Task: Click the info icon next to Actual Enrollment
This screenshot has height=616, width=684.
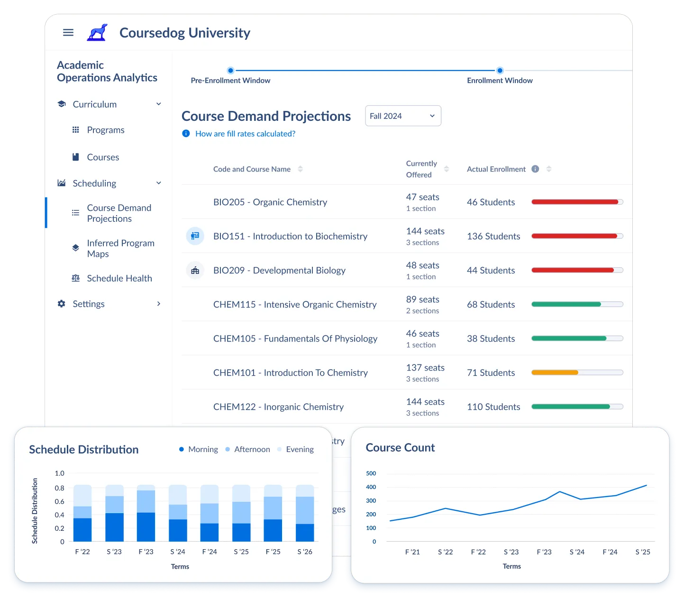Action: pos(535,169)
